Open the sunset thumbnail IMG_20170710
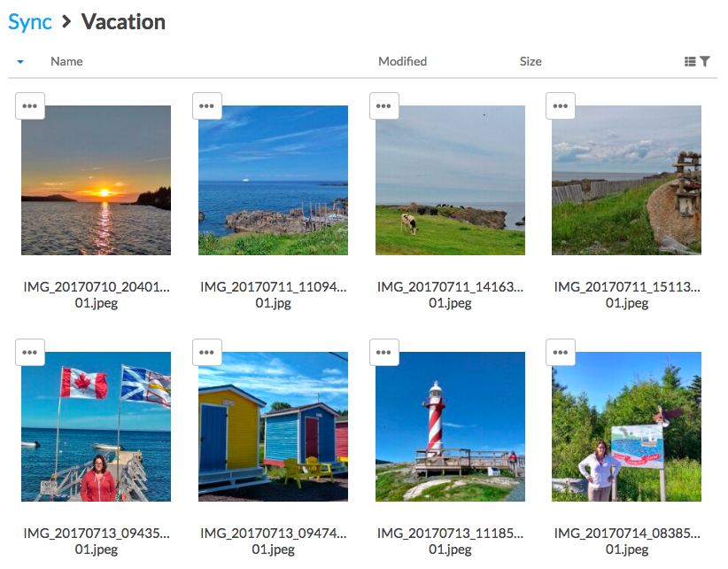This screenshot has width=728, height=569. [x=96, y=180]
